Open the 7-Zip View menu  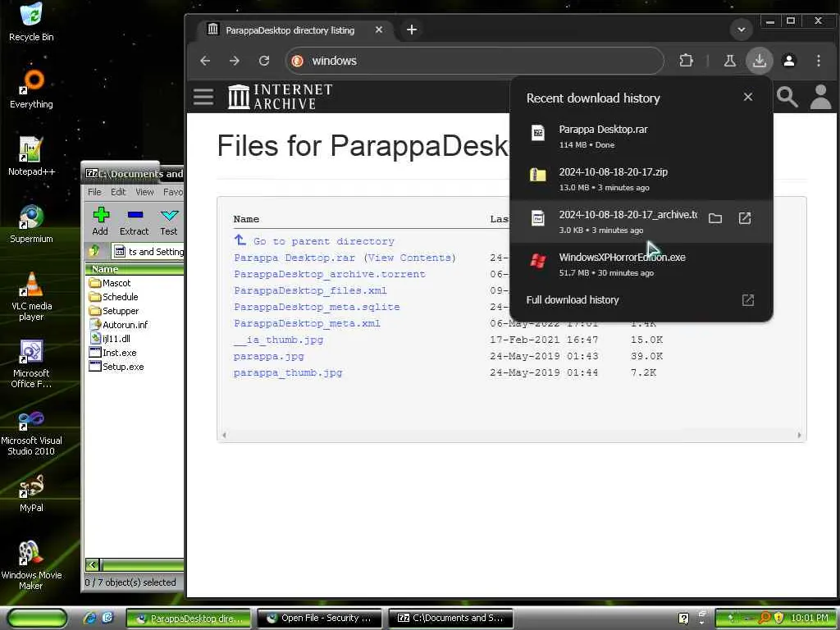pos(144,192)
